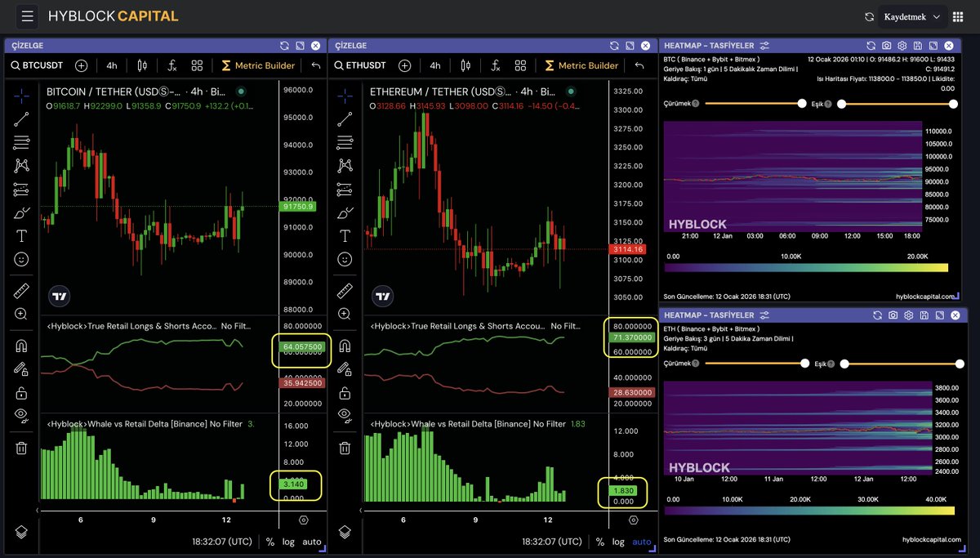Open the 4h timeframe dropdown on BTCUSDT
The height and width of the screenshot is (558, 980).
[x=110, y=65]
